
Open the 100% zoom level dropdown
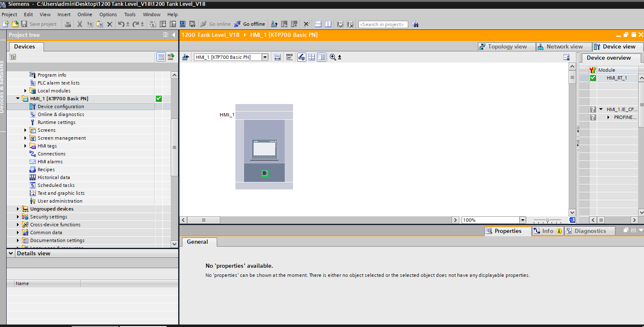[523, 220]
